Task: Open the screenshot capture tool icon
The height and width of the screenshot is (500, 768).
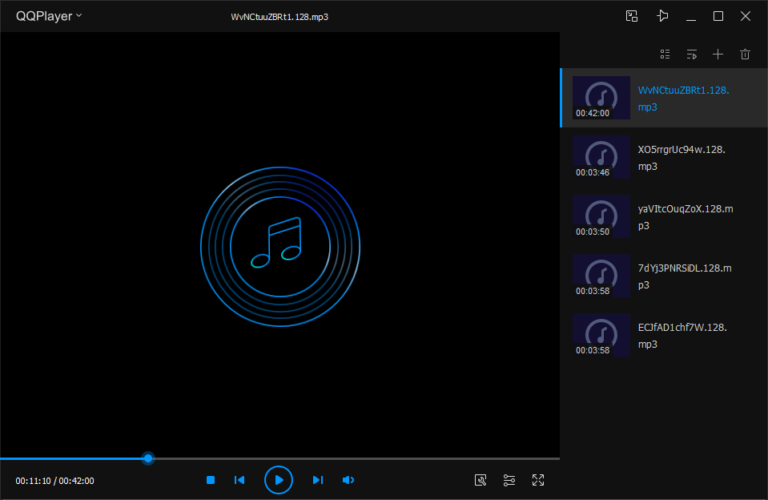Action: pyautogui.click(x=480, y=480)
